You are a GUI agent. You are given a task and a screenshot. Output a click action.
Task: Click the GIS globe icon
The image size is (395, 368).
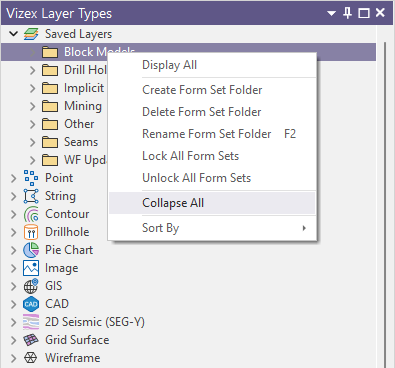31,286
